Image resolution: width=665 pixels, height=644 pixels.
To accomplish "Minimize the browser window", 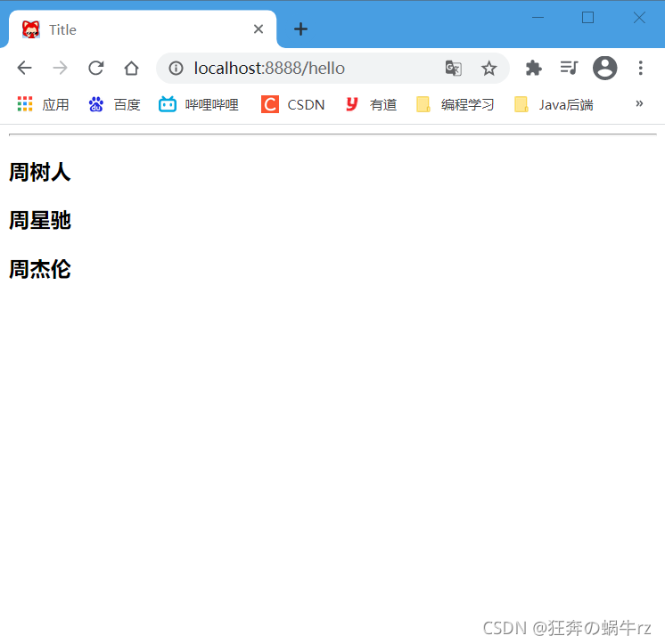I will pos(538,18).
